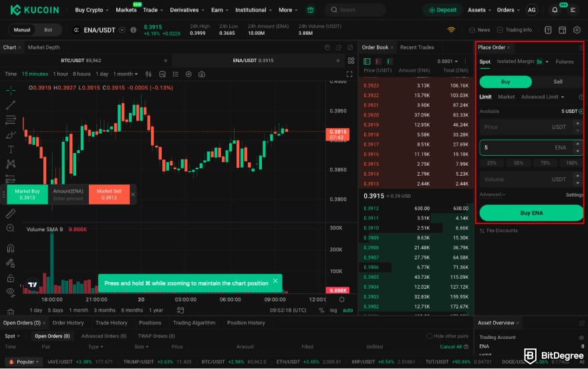Toggle percent scale on chart

tap(321, 310)
